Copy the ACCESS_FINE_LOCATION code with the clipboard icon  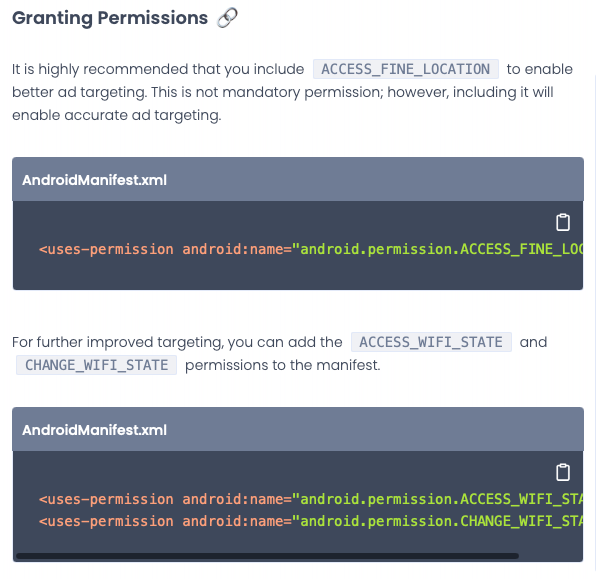(563, 222)
